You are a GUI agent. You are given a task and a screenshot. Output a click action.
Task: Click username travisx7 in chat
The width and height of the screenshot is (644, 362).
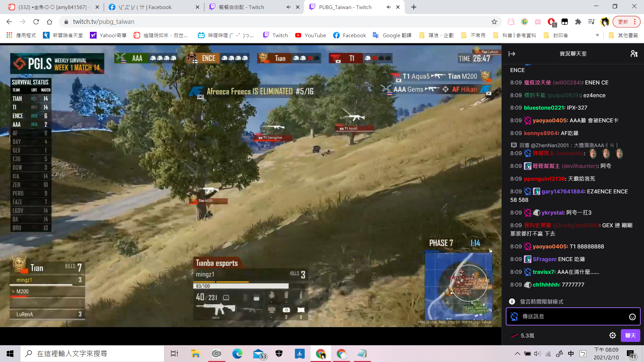click(x=543, y=272)
